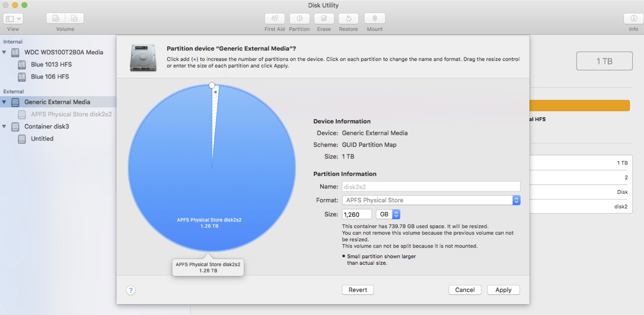Click the First Aid toolbar icon

[275, 18]
